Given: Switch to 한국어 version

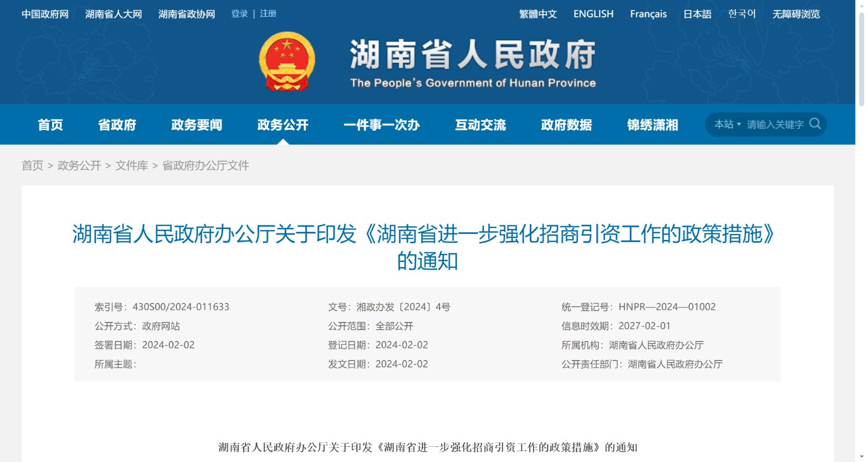Looking at the screenshot, I should click(x=742, y=14).
